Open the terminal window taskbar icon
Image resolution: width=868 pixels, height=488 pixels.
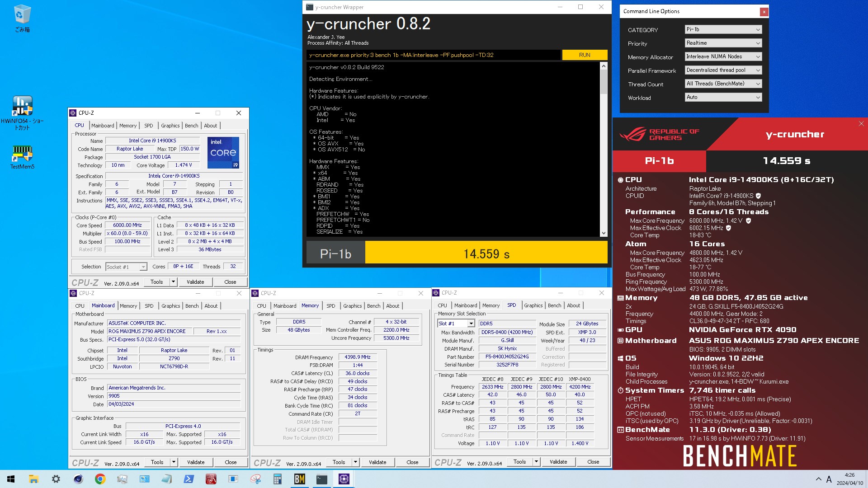pyautogui.click(x=321, y=479)
